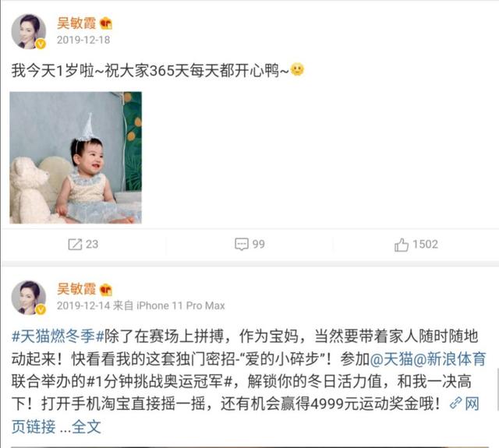Open #1分钟挑战奥运冠军# hashtag topic

[159, 382]
